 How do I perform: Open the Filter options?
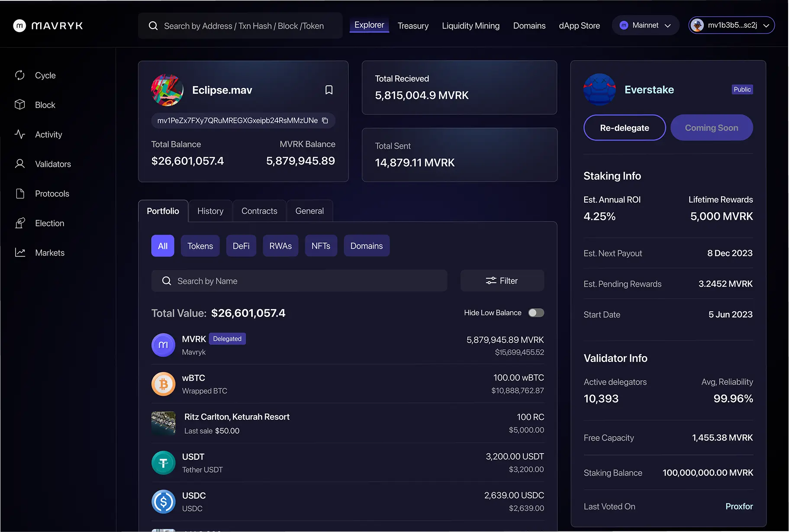click(x=502, y=281)
